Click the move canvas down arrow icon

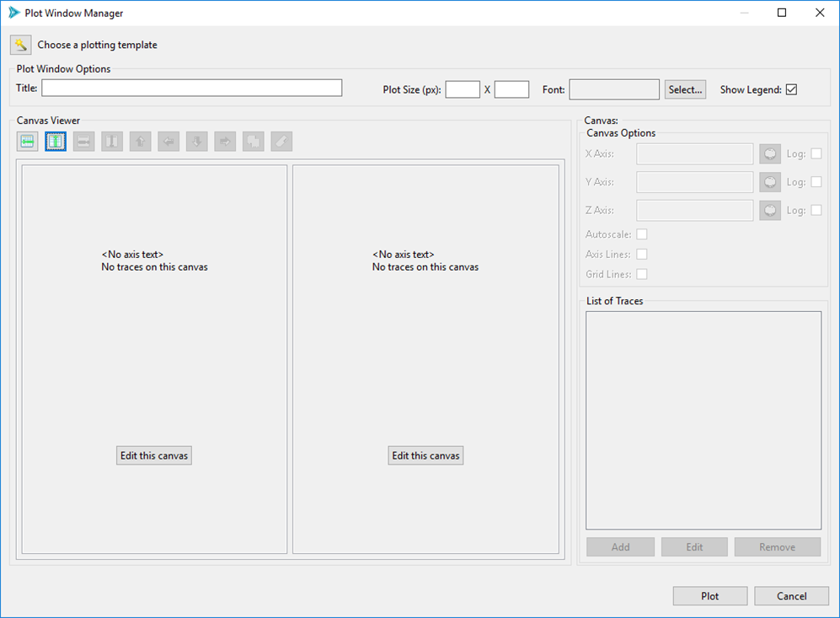pyautogui.click(x=196, y=141)
